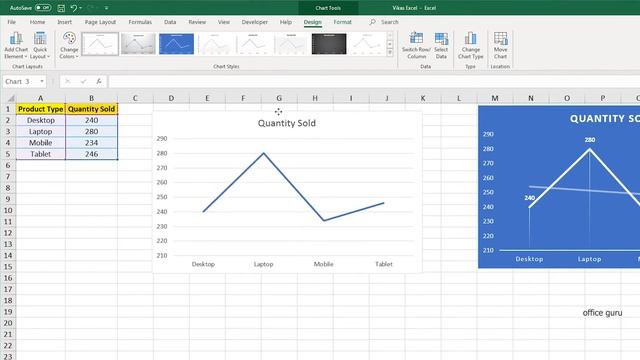Expand the Chart Styles gallery More button

click(x=390, y=52)
